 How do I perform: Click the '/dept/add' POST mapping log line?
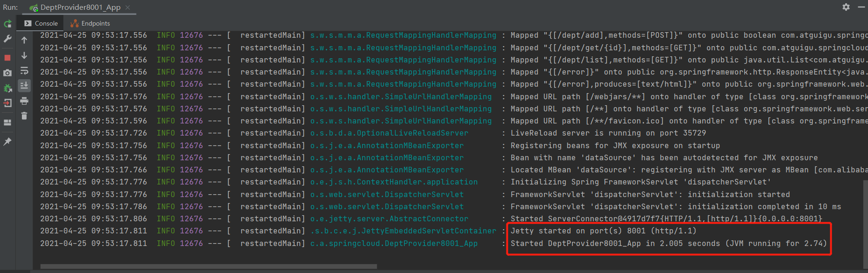click(x=689, y=35)
